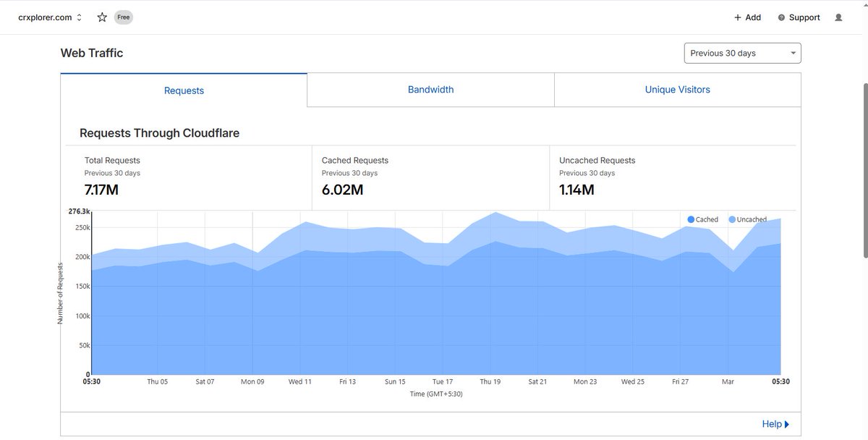Click the Free plan badge
This screenshot has height=440, width=868.
point(123,17)
